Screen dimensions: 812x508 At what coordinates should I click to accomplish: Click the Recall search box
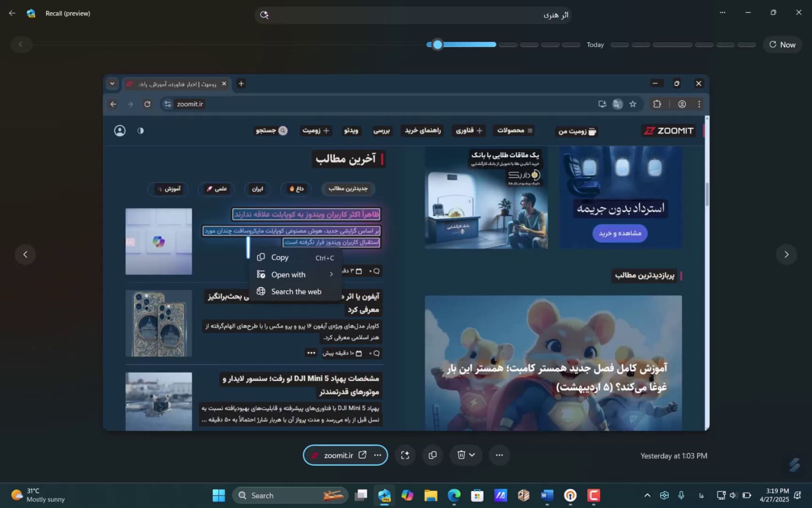413,15
